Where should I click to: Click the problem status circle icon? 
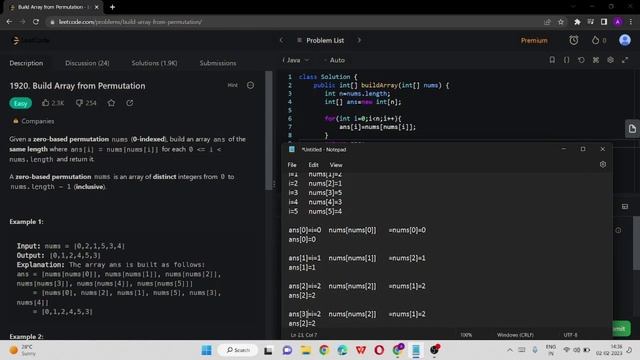[x=250, y=85]
